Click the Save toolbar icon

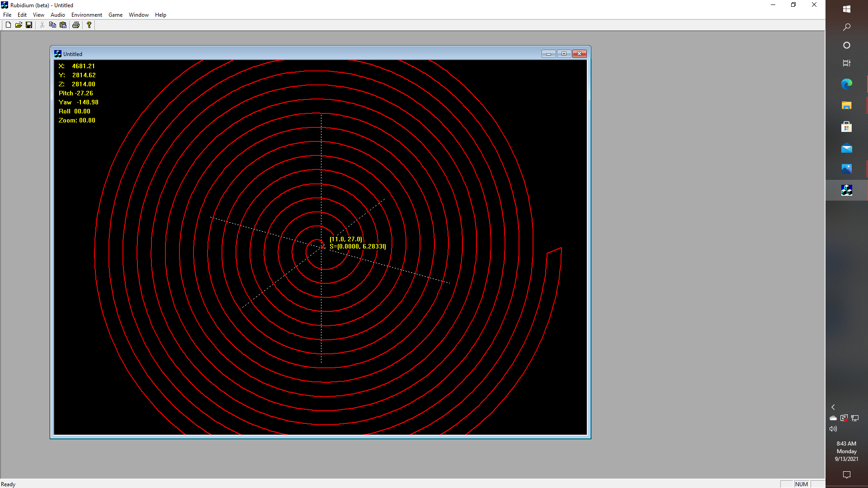coord(29,25)
